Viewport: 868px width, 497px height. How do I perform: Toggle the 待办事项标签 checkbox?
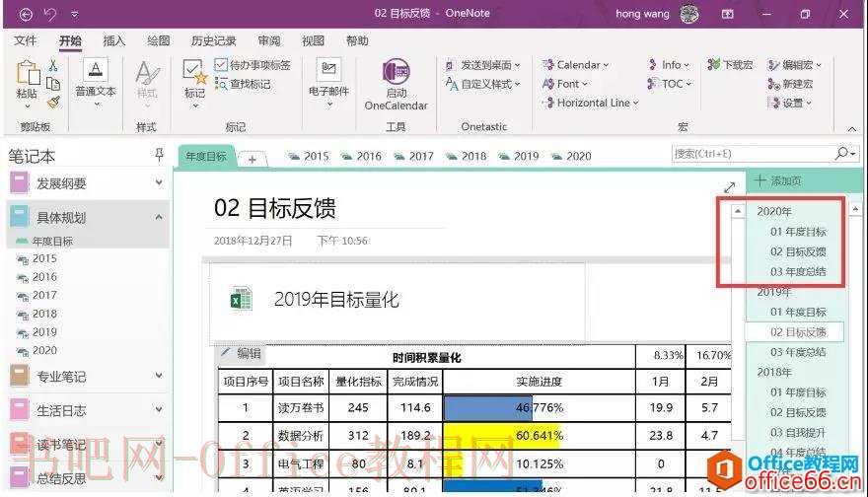[x=221, y=65]
